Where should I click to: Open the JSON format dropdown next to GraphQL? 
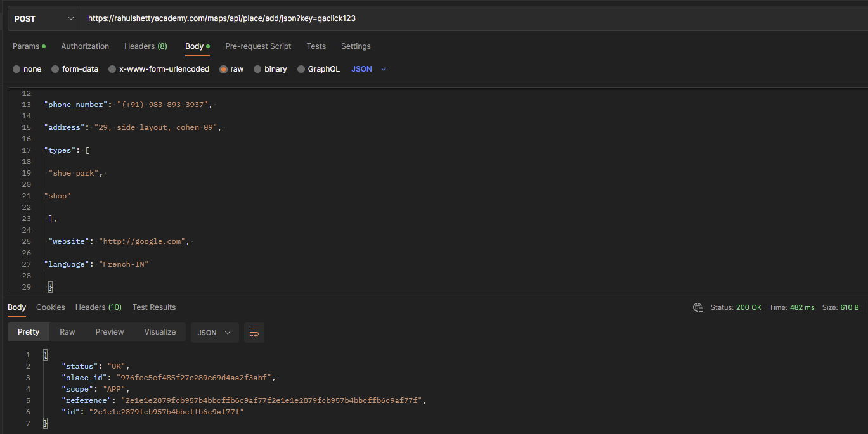coord(366,68)
